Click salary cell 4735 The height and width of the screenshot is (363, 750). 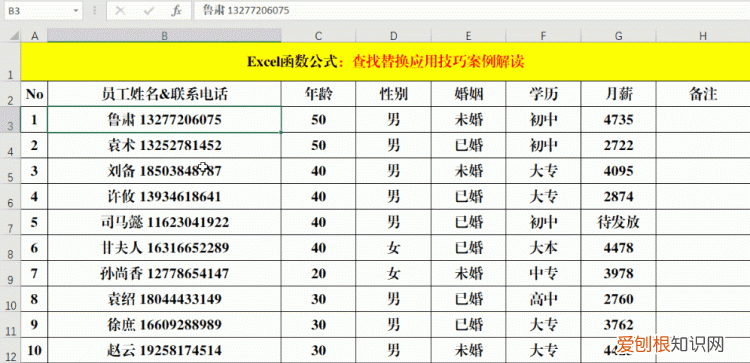click(618, 120)
